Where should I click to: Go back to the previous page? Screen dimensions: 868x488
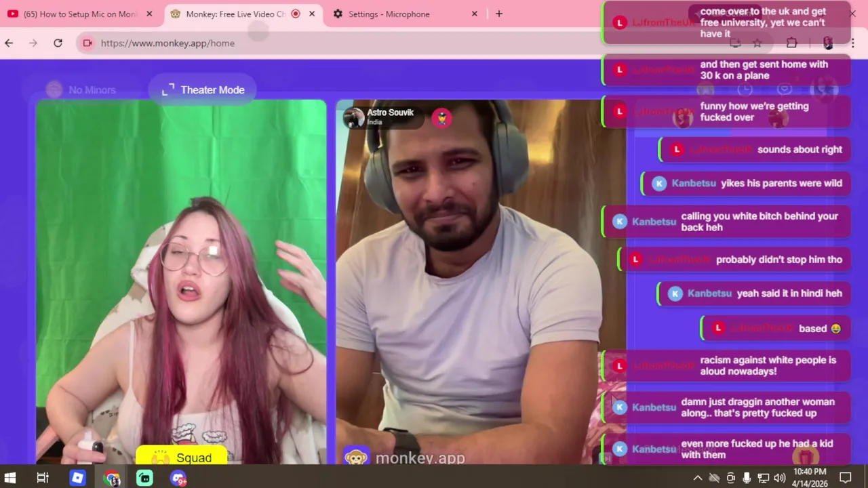click(9, 43)
